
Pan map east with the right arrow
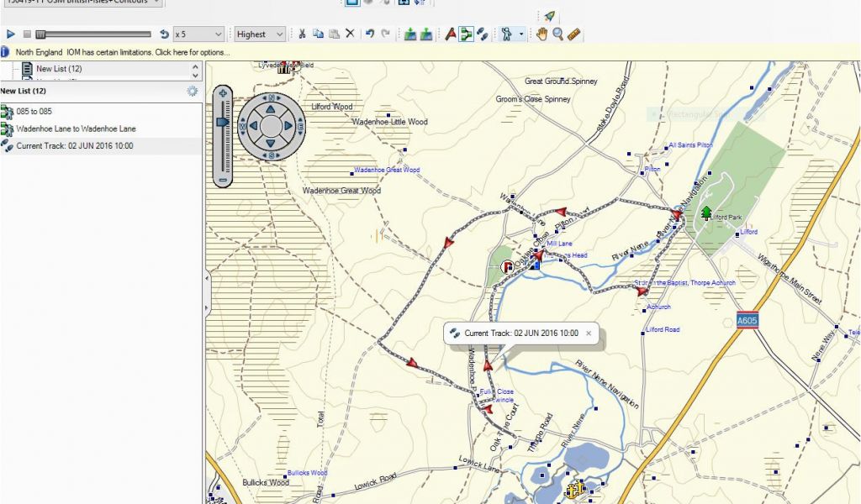pos(288,126)
